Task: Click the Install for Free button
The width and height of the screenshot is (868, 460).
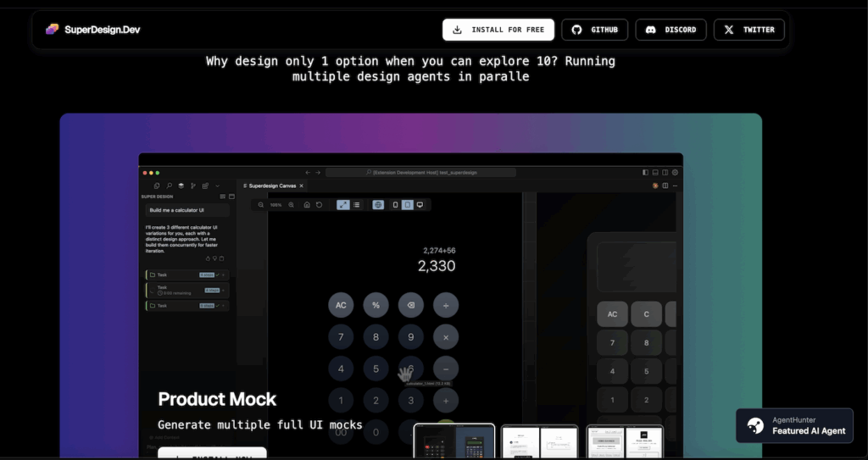Action: (498, 30)
